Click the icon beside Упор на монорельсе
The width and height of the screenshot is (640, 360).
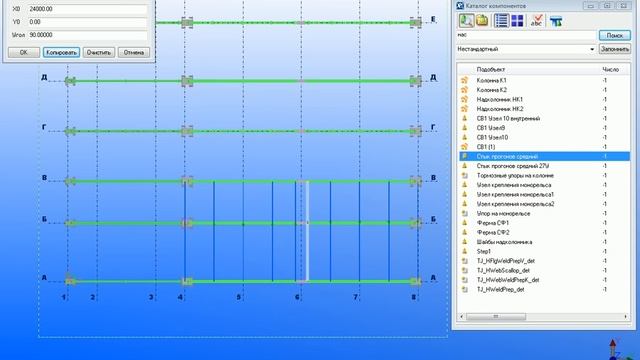[x=464, y=213]
